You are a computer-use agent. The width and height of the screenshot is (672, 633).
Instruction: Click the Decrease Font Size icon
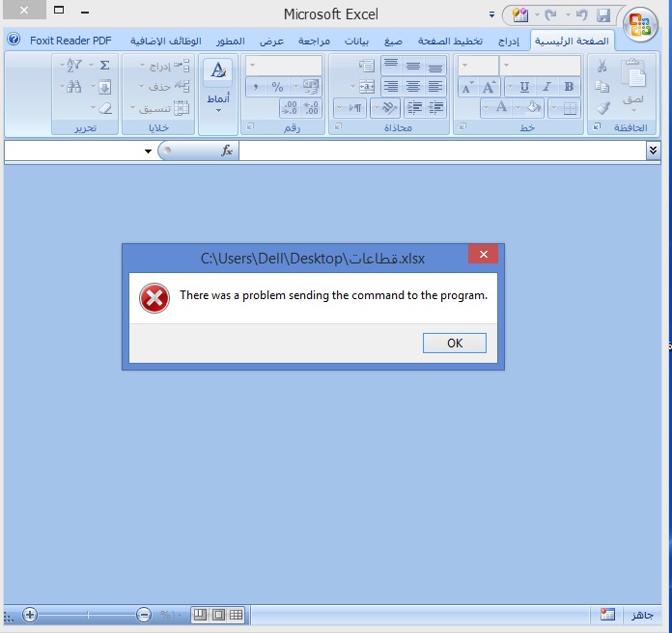pos(467,87)
